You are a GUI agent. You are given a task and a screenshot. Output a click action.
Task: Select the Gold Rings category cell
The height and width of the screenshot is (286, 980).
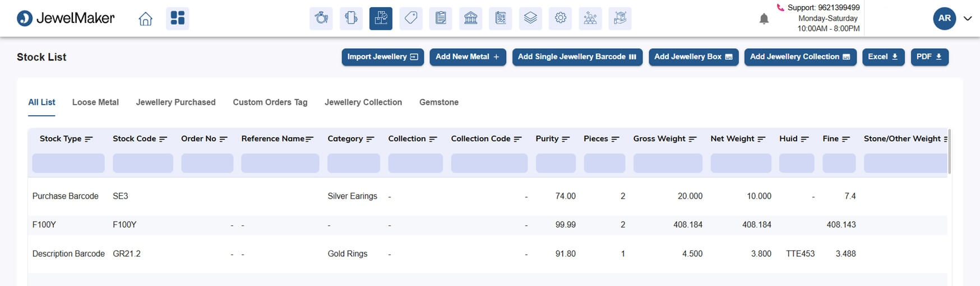tap(348, 254)
